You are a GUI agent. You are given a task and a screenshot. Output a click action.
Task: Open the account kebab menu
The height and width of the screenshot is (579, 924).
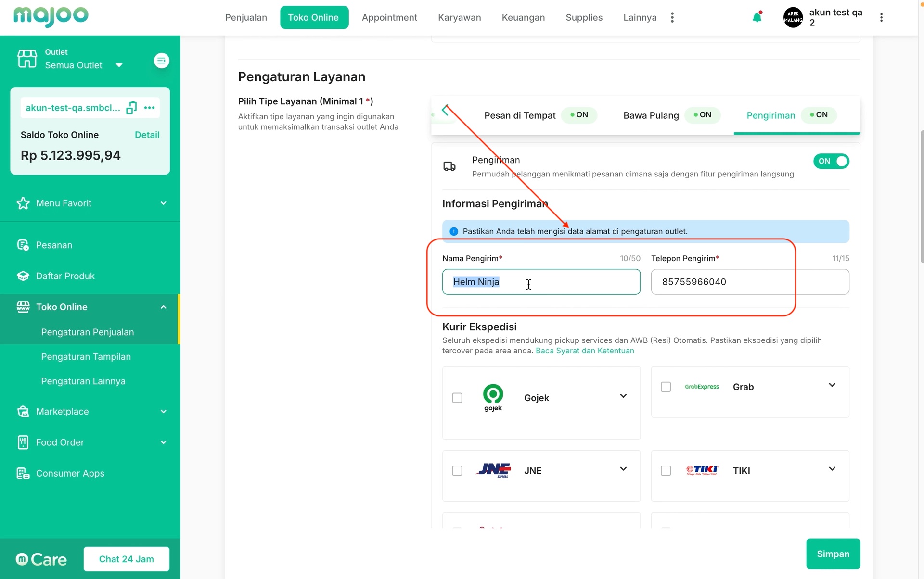[881, 17]
